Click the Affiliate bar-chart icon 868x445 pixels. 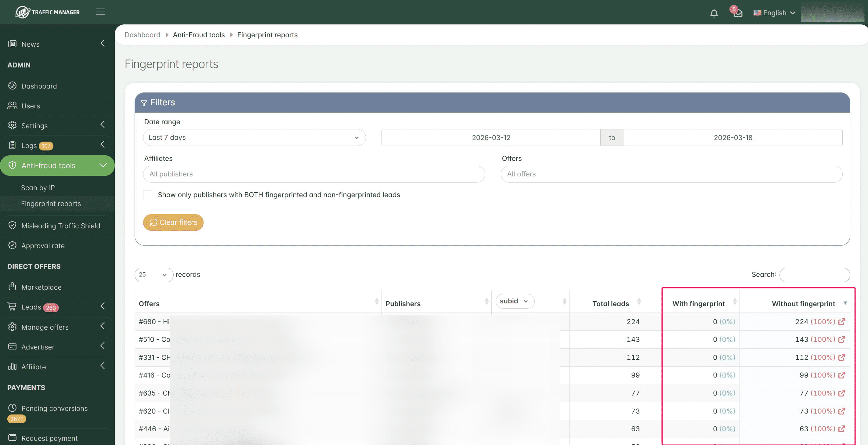click(12, 366)
